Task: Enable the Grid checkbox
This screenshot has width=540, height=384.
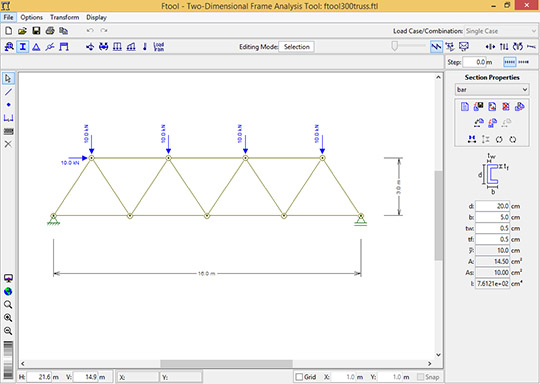Action: coord(299,377)
